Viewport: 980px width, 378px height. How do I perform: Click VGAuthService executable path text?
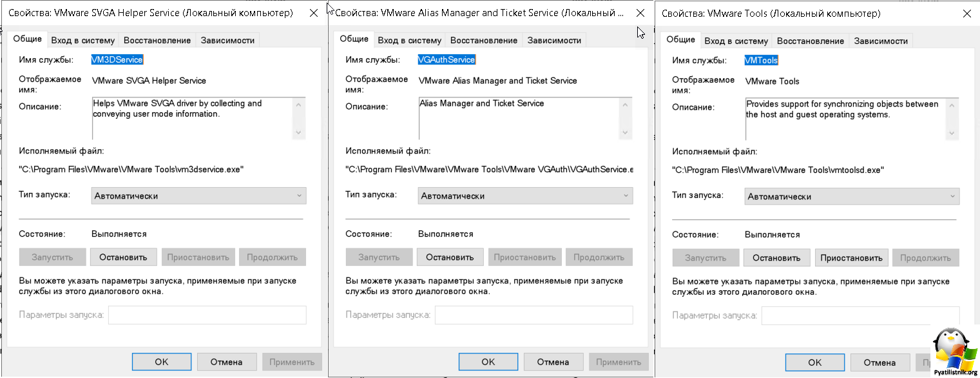click(x=490, y=169)
